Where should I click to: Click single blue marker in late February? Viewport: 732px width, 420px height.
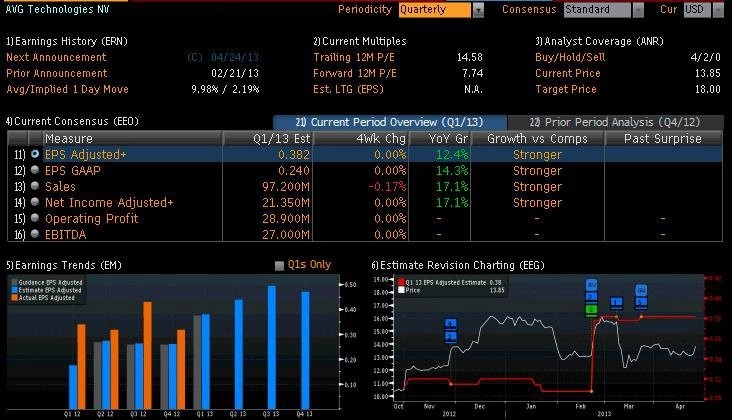point(617,303)
